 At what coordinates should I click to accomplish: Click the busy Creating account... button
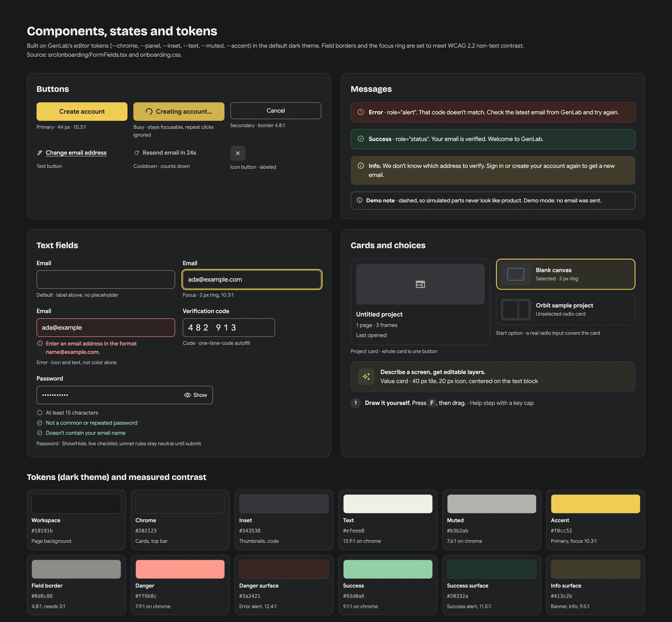click(x=179, y=111)
